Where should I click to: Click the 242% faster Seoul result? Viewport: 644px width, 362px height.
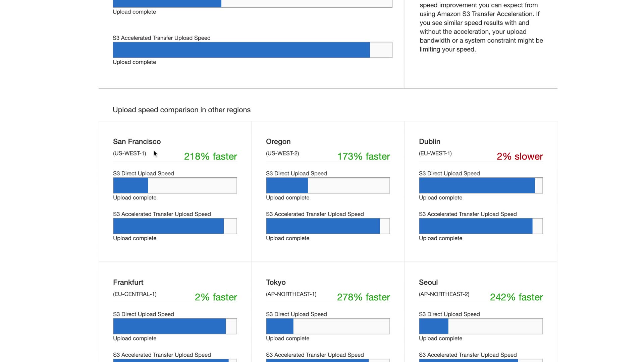(516, 297)
